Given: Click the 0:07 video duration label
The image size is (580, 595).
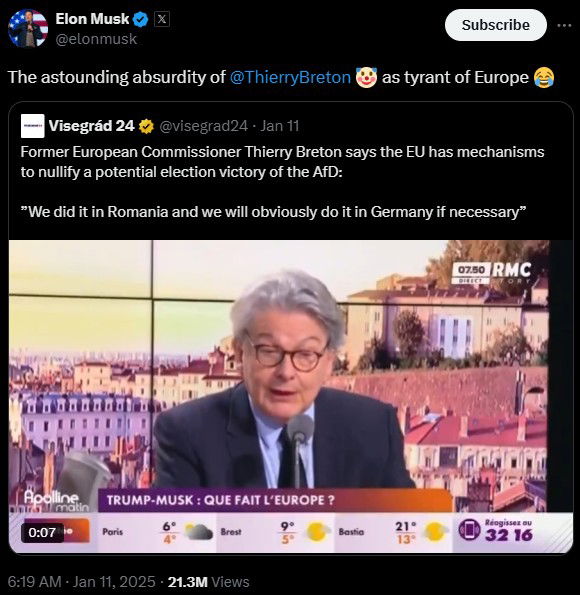Looking at the screenshot, I should click(42, 532).
